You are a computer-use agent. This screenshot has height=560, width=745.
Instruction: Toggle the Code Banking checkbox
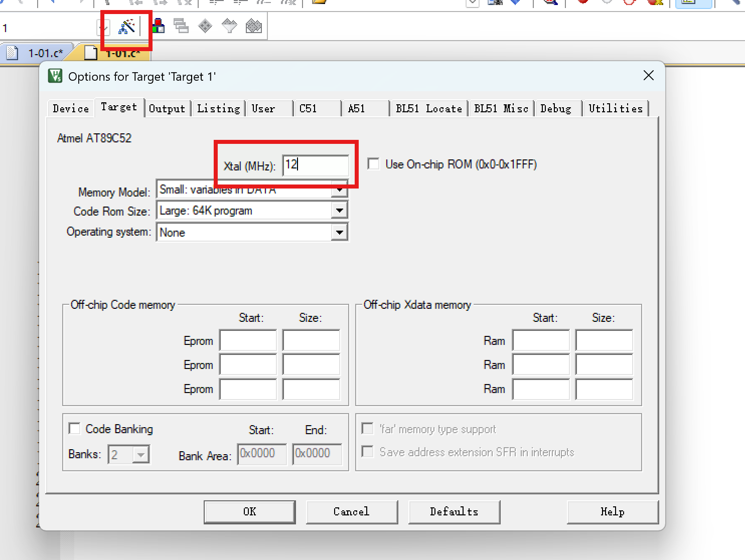coord(74,429)
